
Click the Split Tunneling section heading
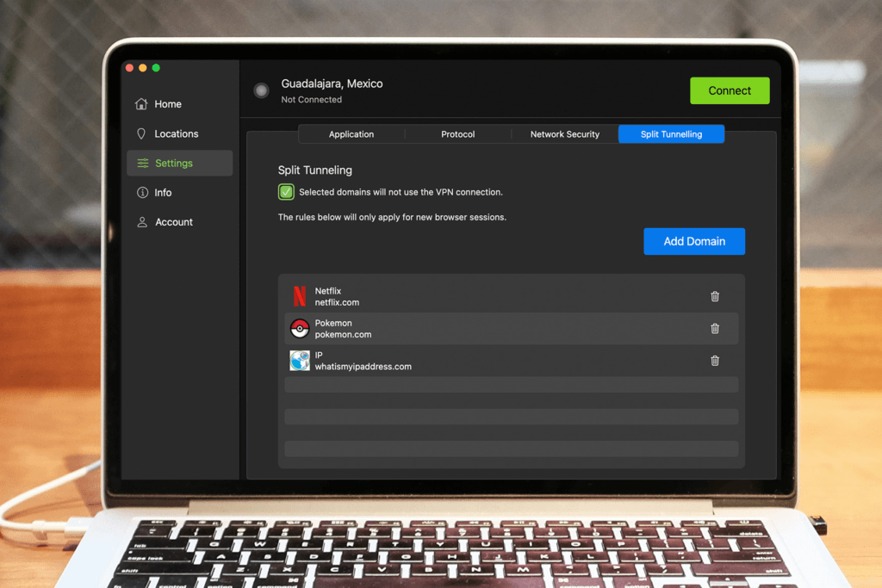315,170
